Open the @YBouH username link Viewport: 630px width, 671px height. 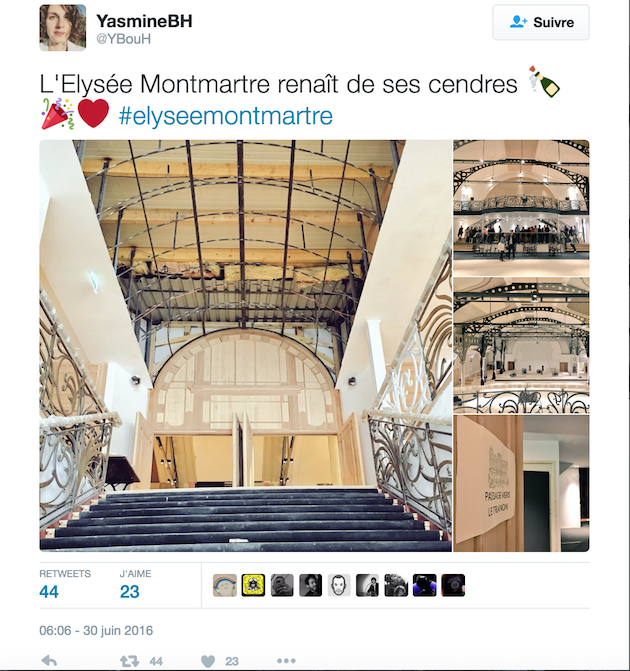click(123, 39)
